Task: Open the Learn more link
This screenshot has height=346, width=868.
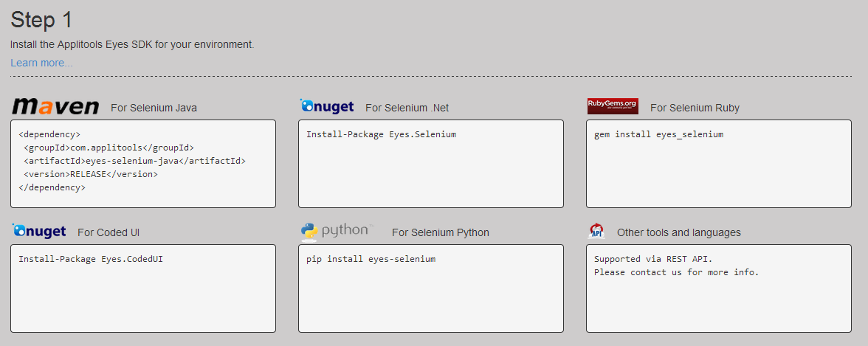Action: point(41,63)
